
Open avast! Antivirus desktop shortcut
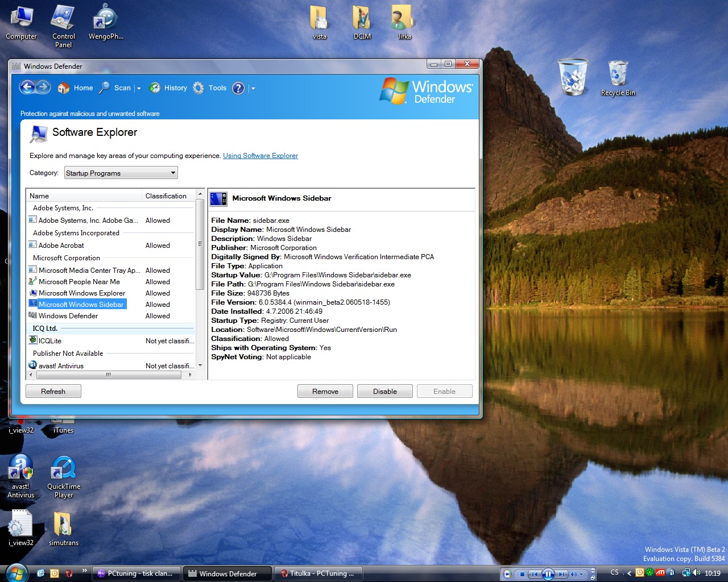[21, 476]
